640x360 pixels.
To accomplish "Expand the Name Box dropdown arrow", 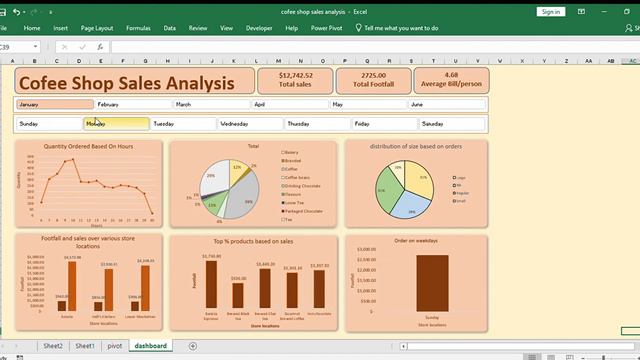I will [36, 47].
